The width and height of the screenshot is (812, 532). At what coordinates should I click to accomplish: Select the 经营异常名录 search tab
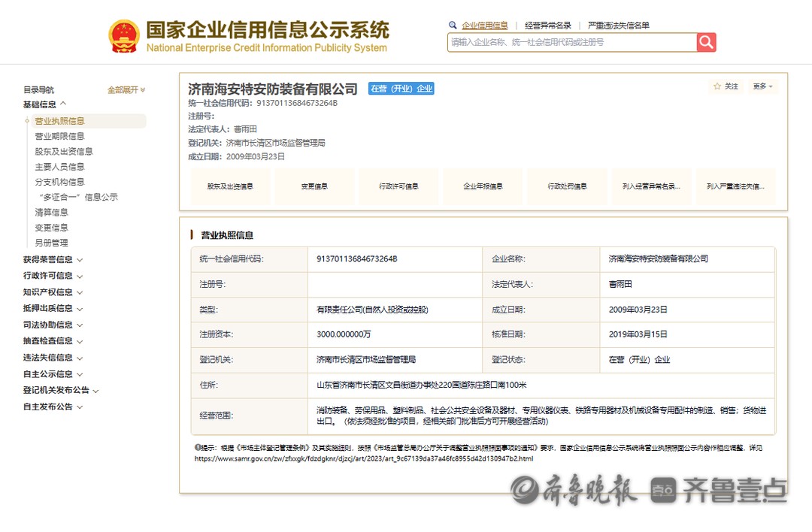click(x=548, y=26)
